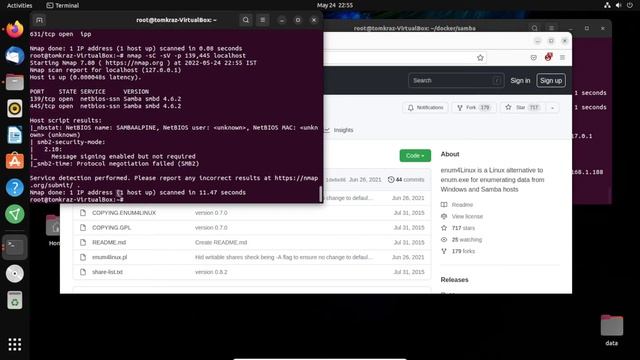Open Ubuntu Software store icon
Screen dimensions: 640x360
tap(15, 161)
